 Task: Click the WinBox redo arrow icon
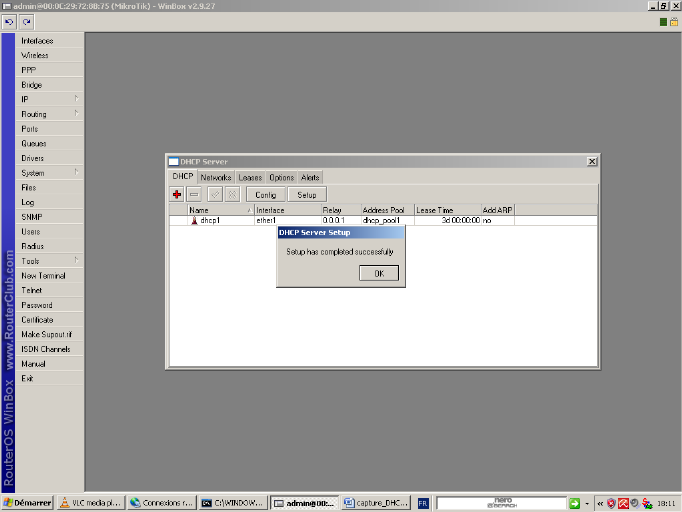[x=27, y=22]
